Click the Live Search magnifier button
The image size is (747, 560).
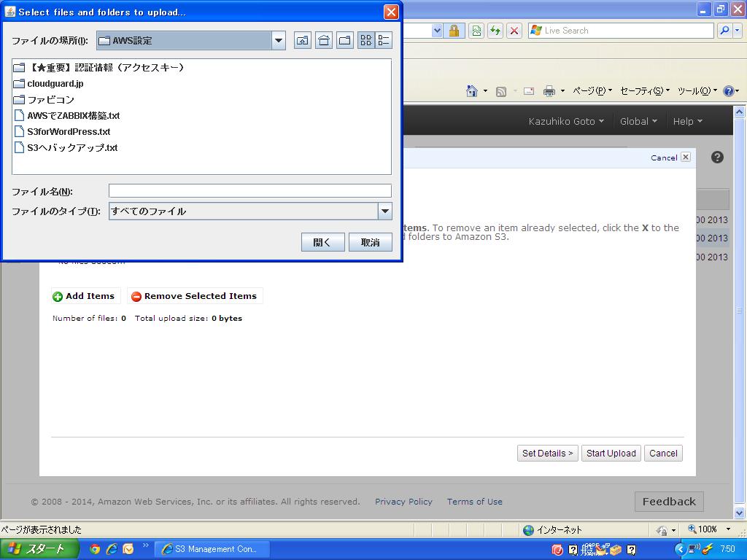724,31
